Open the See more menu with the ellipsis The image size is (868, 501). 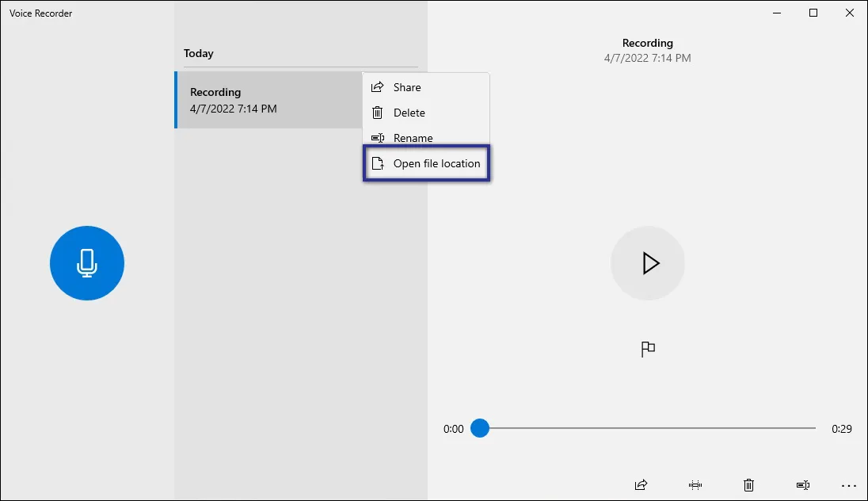[850, 484]
